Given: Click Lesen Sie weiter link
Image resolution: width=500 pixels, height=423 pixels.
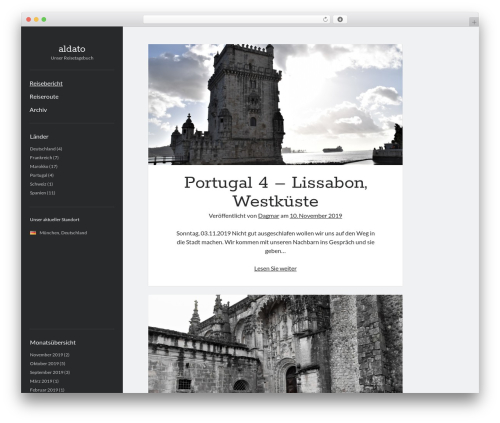Looking at the screenshot, I should 275,269.
